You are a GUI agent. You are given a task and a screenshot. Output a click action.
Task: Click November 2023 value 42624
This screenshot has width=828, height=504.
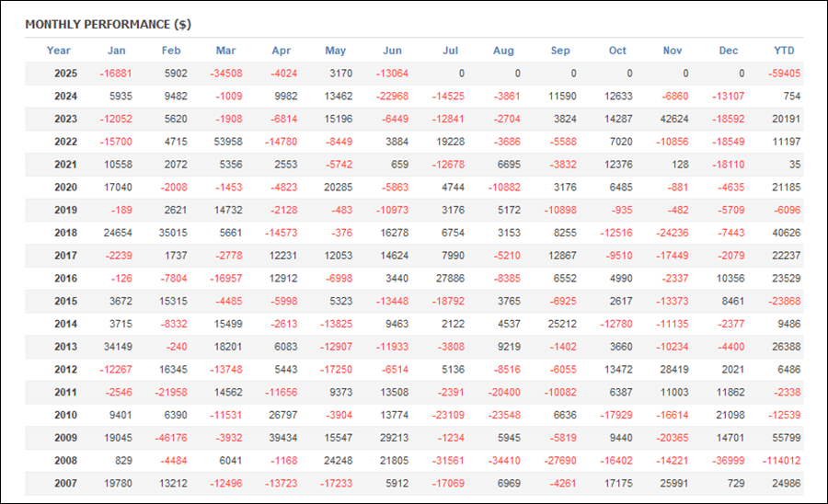click(674, 119)
